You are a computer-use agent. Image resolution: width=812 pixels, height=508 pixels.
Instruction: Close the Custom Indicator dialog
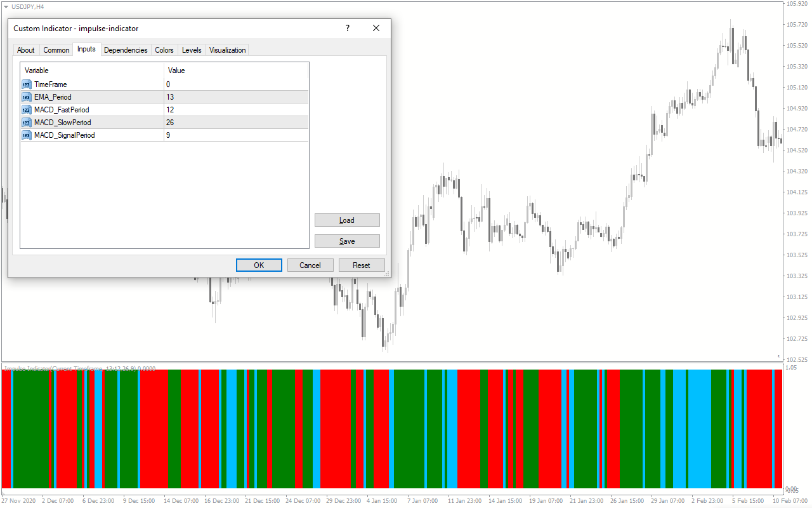tap(376, 29)
